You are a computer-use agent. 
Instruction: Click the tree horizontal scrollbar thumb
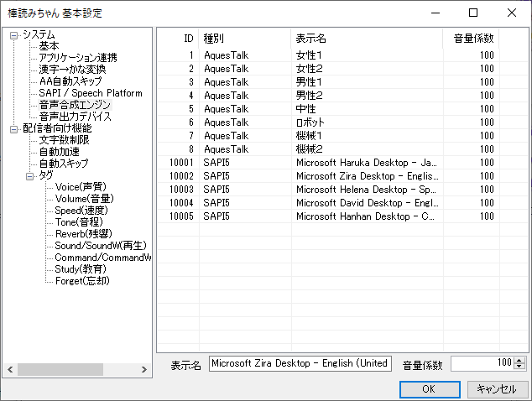[x=60, y=369]
